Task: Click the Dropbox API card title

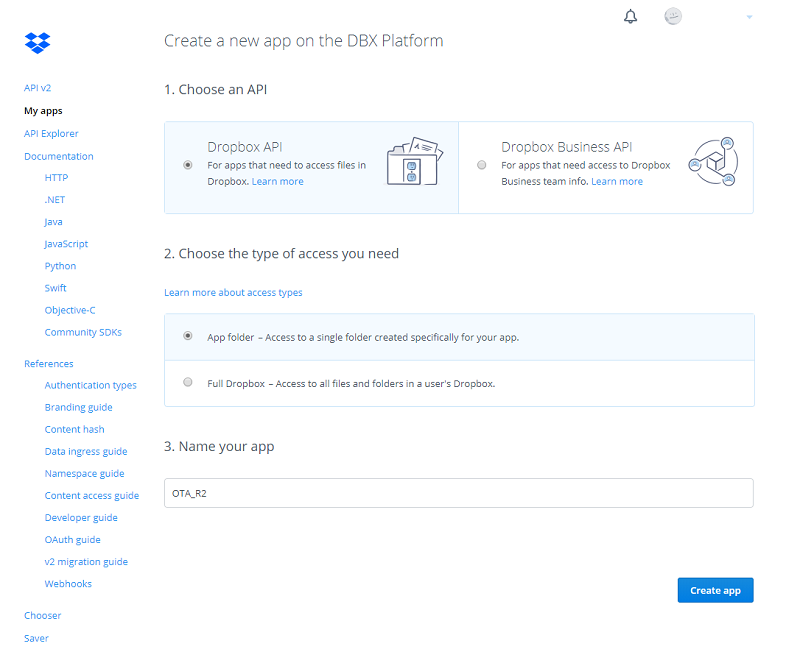Action: (x=245, y=147)
